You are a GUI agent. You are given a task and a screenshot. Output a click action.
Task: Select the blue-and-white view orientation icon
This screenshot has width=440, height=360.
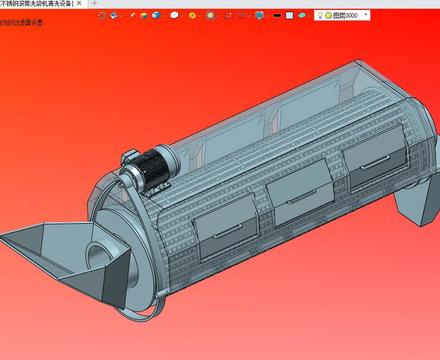[x=114, y=15]
